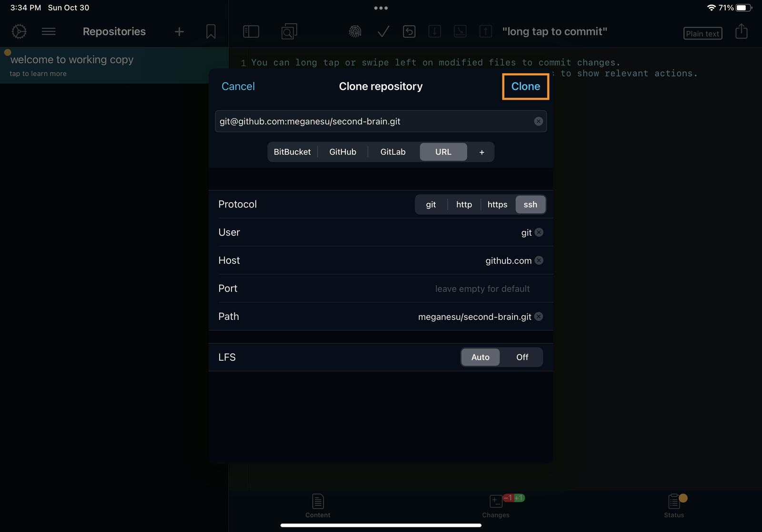Screen dimensions: 762x532
Task: Set LFS to Off
Action: pyautogui.click(x=521, y=357)
